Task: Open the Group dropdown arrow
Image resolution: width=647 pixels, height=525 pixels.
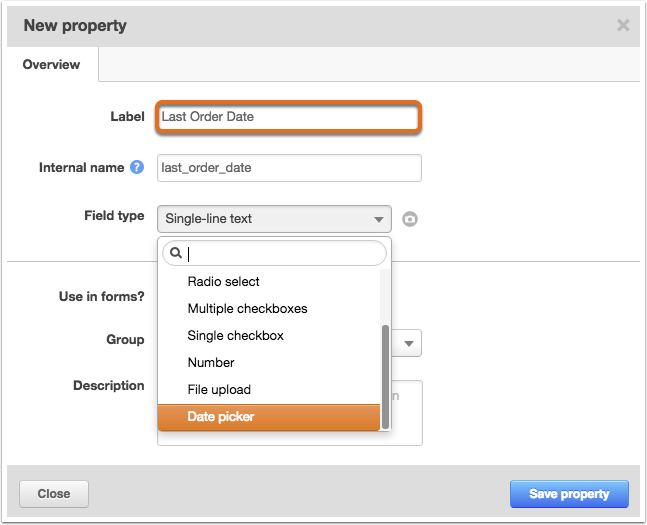Action: (409, 343)
